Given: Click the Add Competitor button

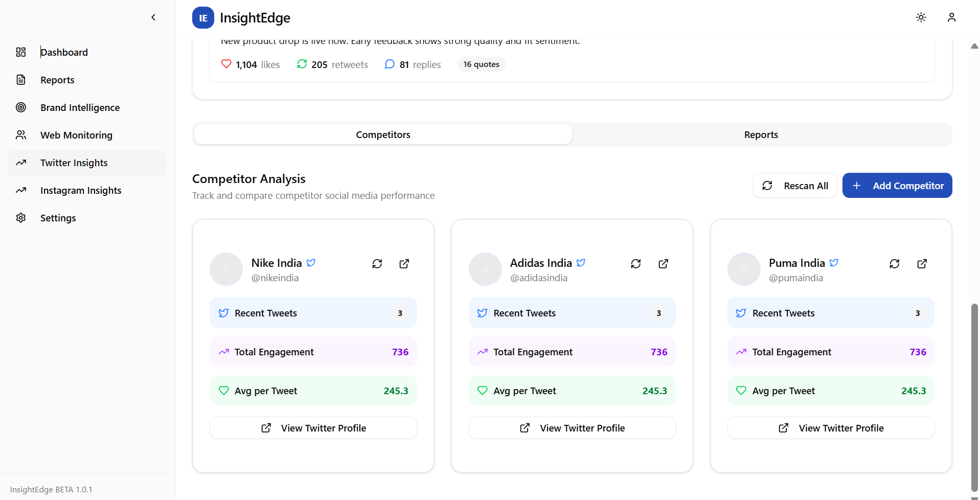Looking at the screenshot, I should [897, 185].
